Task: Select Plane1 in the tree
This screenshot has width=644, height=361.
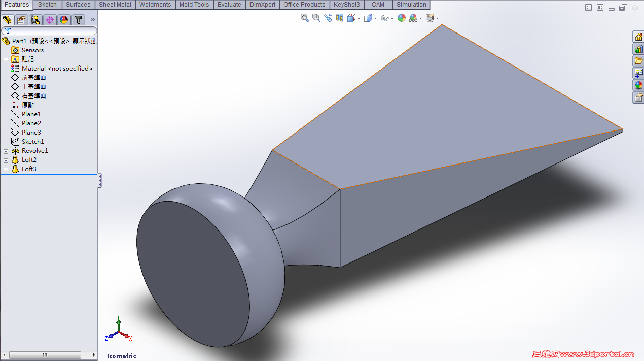Action: click(x=26, y=114)
